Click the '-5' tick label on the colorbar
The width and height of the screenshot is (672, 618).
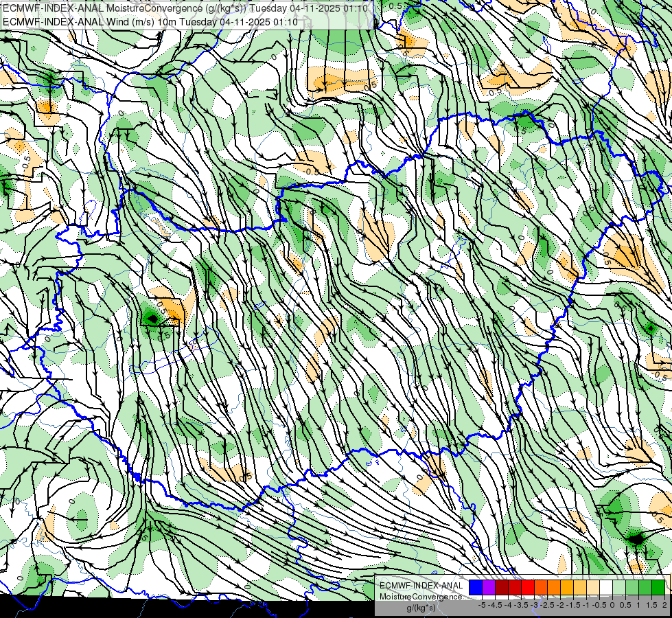coord(482,605)
